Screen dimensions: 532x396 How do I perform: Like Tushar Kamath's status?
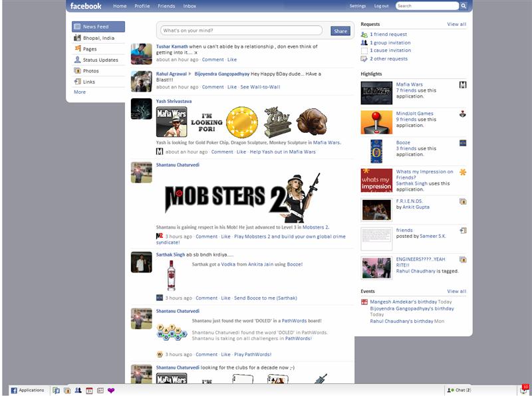click(x=232, y=60)
